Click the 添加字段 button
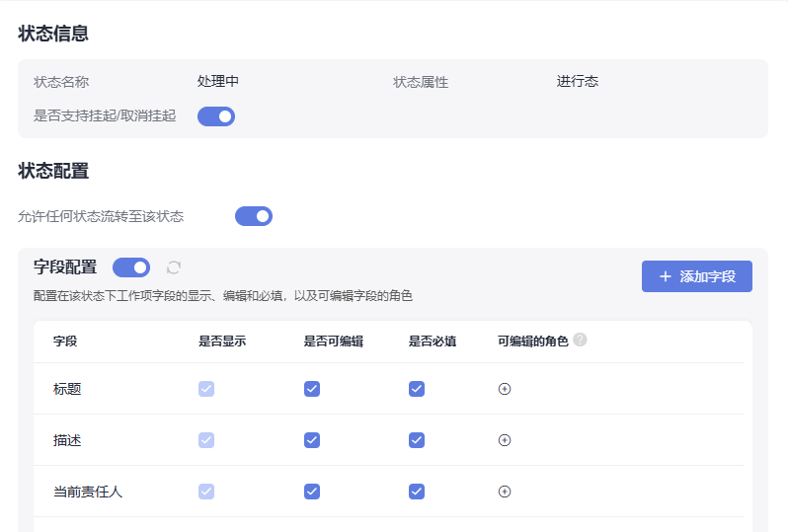Image resolution: width=788 pixels, height=532 pixels. (x=696, y=276)
